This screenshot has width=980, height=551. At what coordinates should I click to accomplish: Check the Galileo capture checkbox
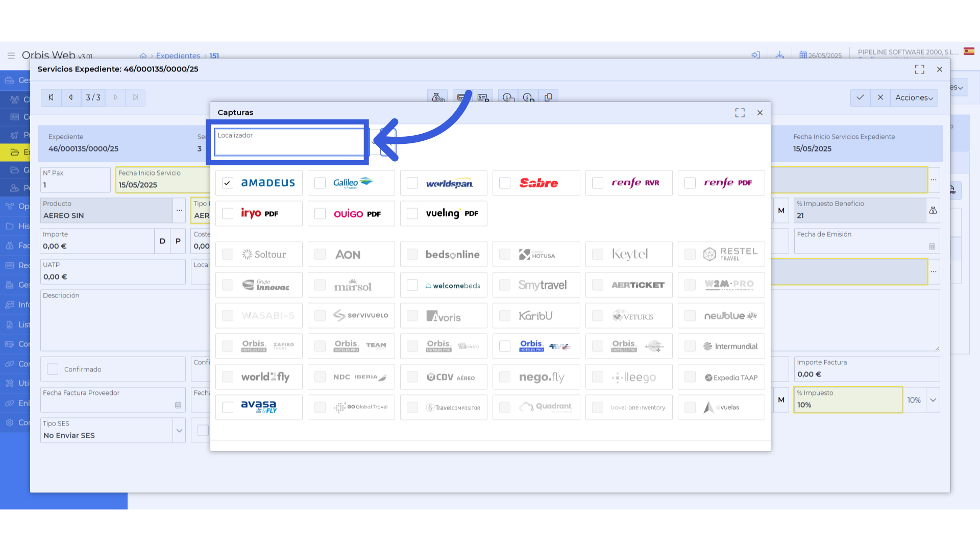click(320, 183)
